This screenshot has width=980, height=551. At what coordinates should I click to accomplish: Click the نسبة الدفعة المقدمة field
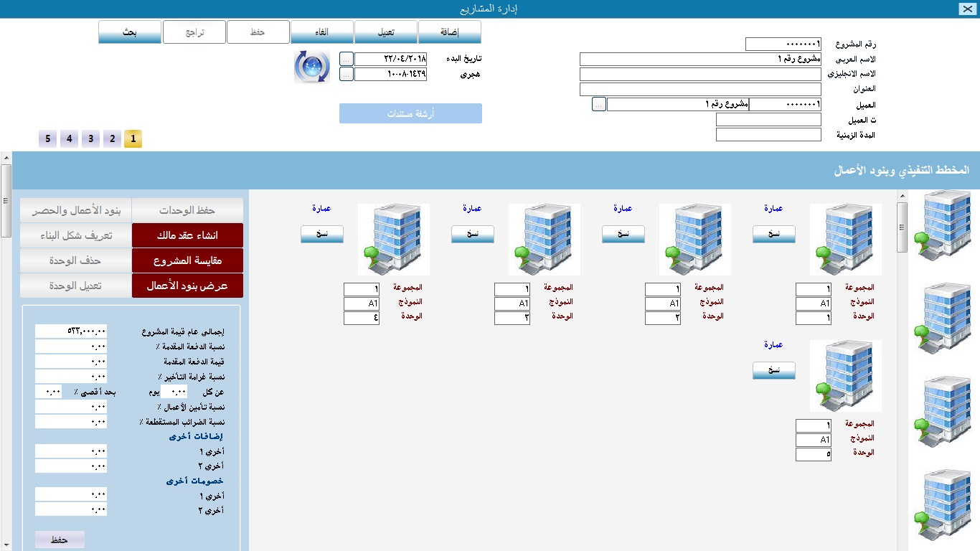[71, 347]
